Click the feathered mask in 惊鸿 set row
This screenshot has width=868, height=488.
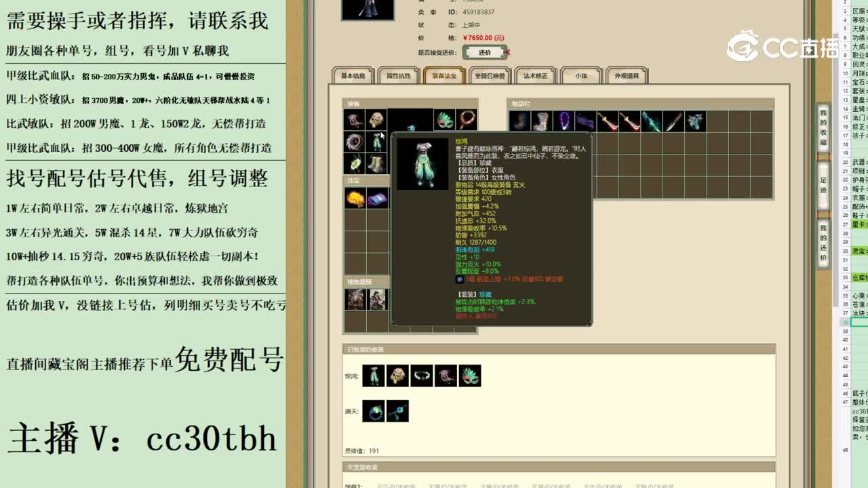469,375
